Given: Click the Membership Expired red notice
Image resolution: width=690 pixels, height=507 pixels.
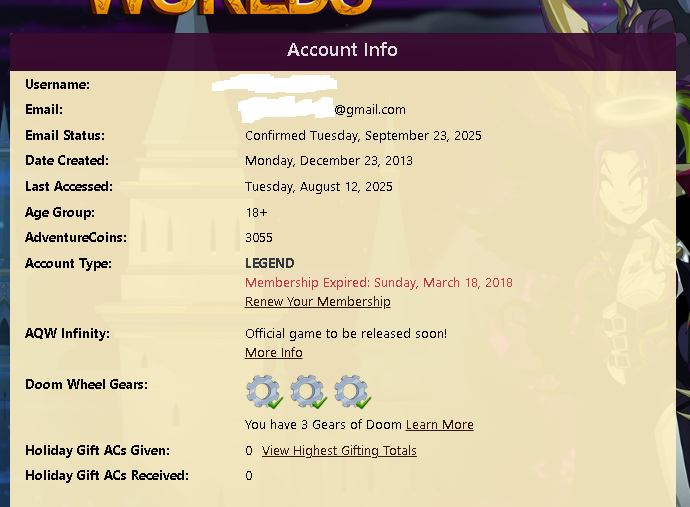Looking at the screenshot, I should click(379, 283).
